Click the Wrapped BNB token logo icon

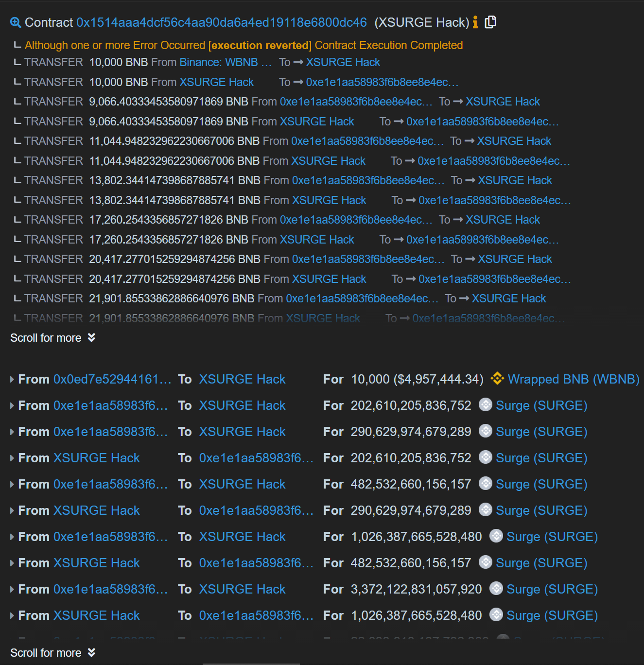[497, 378]
